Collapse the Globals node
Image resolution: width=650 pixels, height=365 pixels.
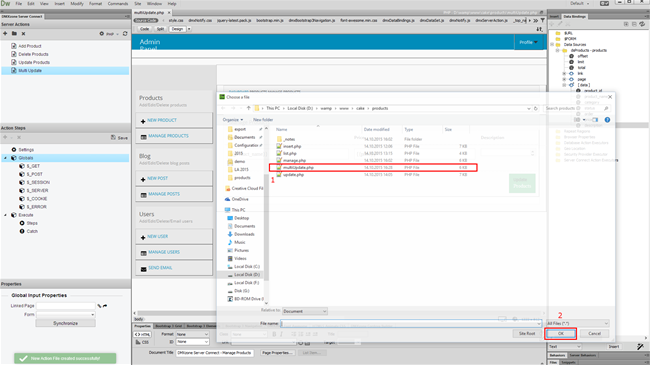coord(5,158)
